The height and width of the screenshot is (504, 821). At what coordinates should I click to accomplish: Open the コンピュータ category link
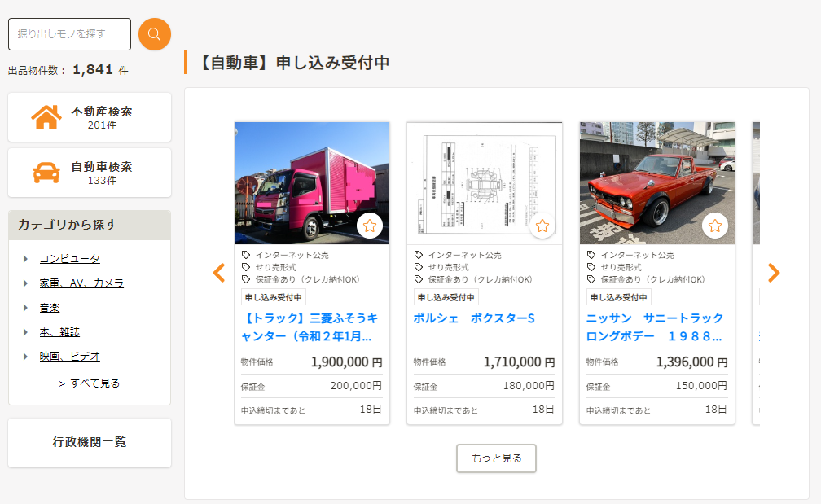(70, 259)
